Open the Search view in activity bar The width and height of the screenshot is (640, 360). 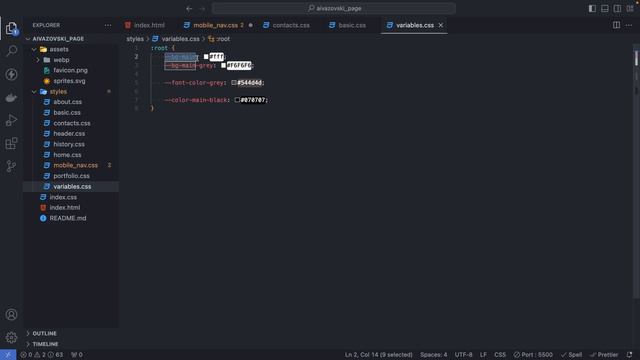[x=11, y=51]
